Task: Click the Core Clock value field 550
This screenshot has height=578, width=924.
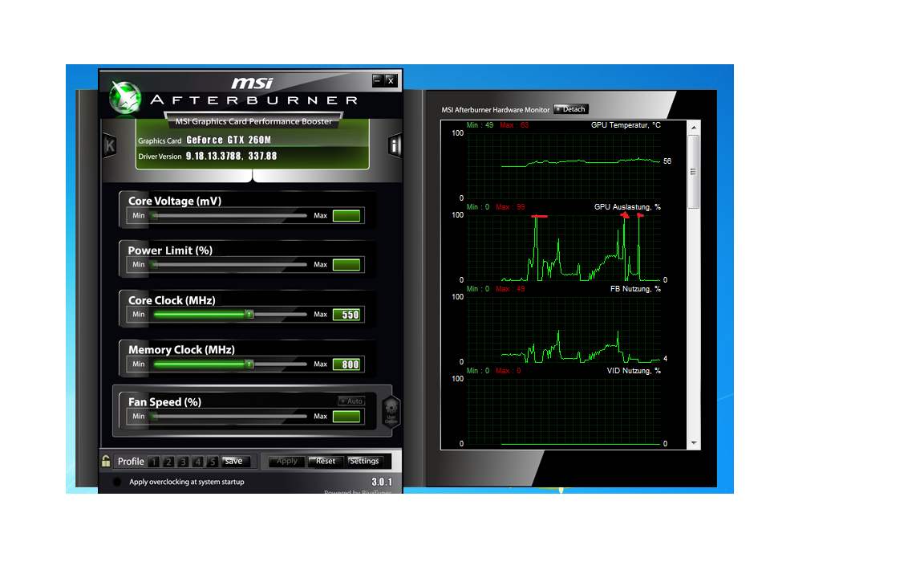Action: coord(346,315)
